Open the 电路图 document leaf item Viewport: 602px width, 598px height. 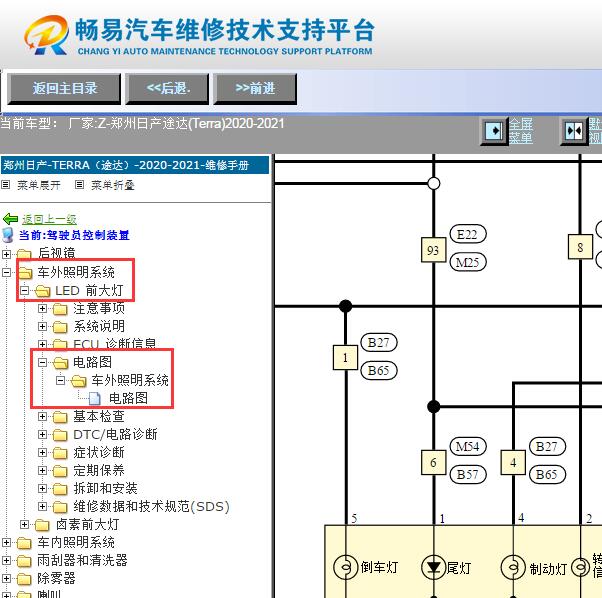tap(128, 398)
